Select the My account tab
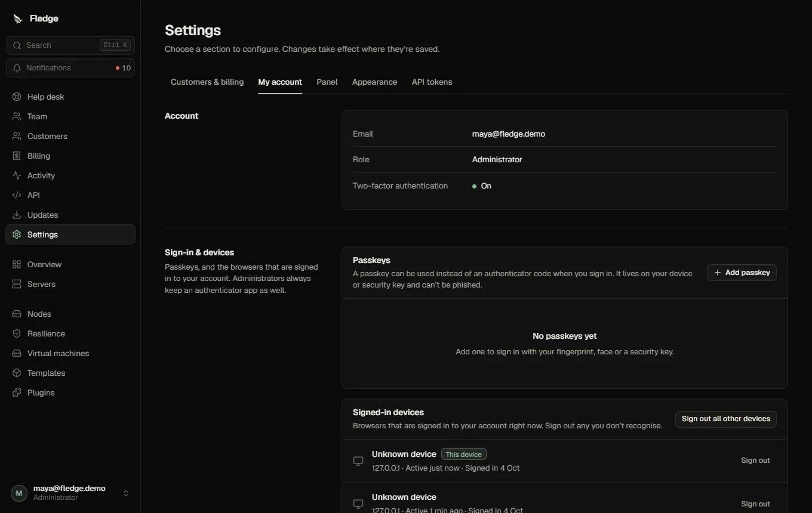Image resolution: width=812 pixels, height=513 pixels. (280, 82)
